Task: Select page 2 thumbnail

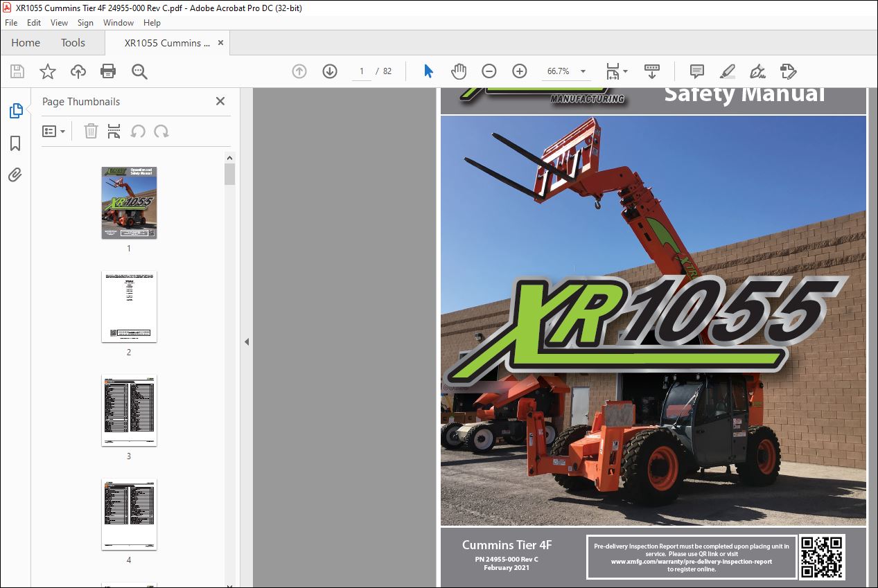Action: point(129,307)
